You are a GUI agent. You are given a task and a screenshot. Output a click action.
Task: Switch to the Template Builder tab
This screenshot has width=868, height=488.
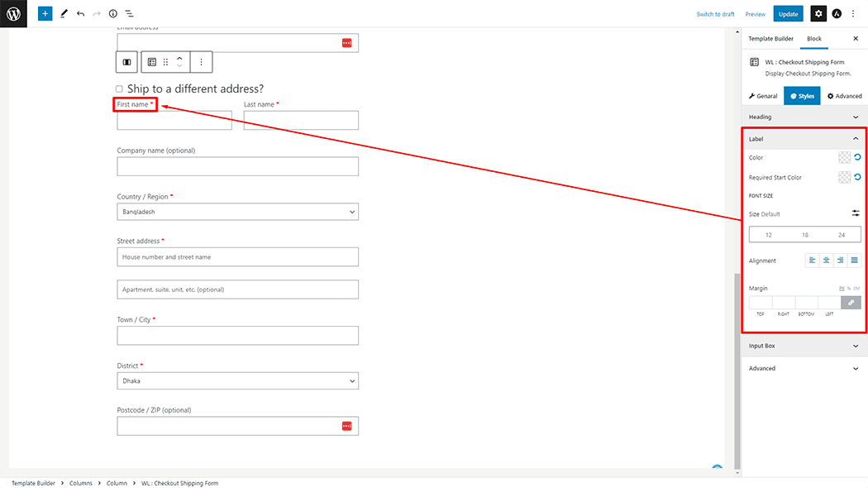770,39
